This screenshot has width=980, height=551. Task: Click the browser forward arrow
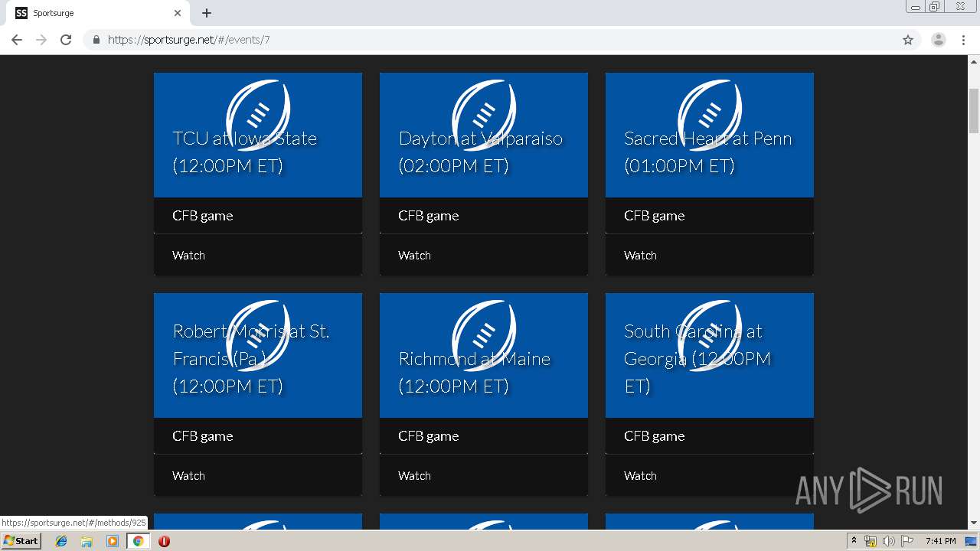point(41,40)
